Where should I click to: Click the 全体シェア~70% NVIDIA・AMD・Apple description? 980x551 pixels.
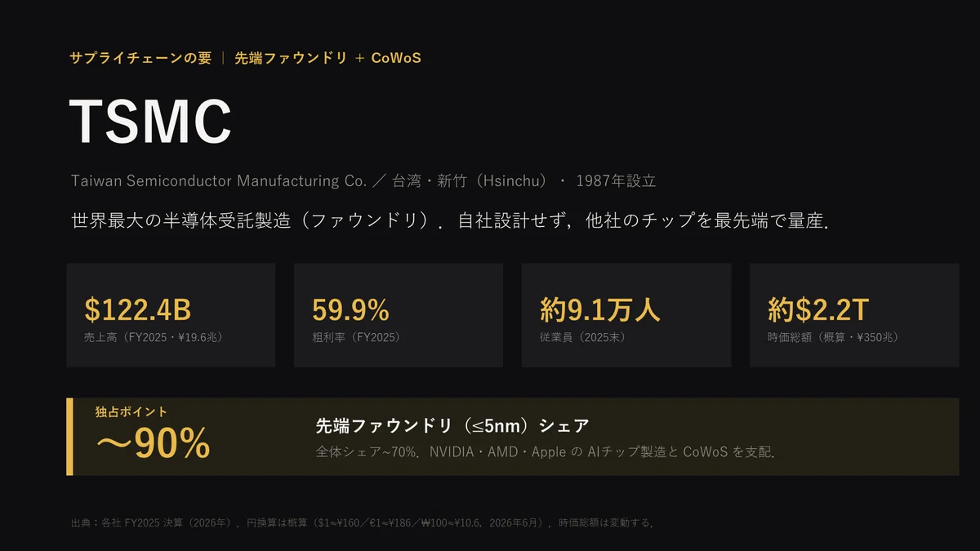pos(545,451)
